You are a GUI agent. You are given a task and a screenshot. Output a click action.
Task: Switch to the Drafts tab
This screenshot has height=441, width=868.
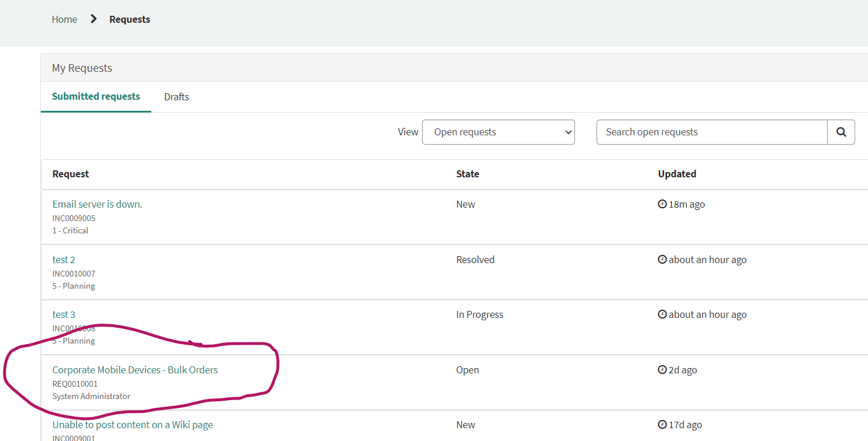(176, 97)
